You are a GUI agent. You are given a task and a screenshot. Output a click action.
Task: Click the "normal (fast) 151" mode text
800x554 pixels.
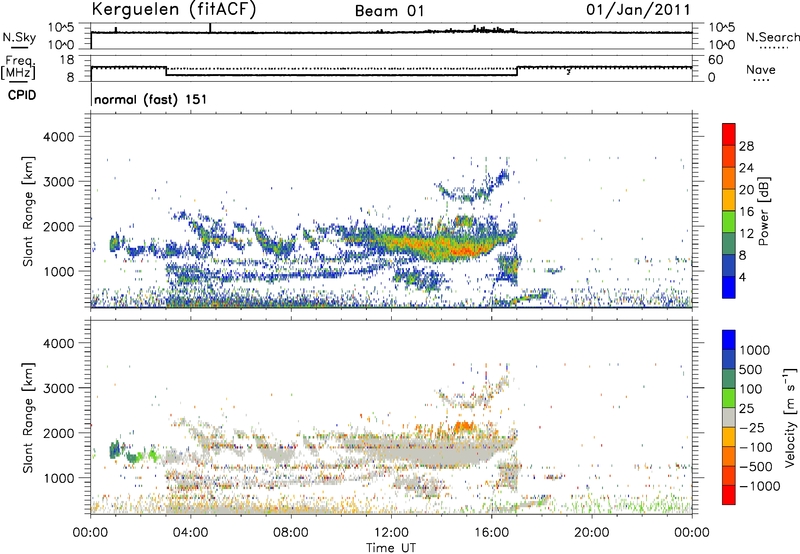tap(151, 99)
